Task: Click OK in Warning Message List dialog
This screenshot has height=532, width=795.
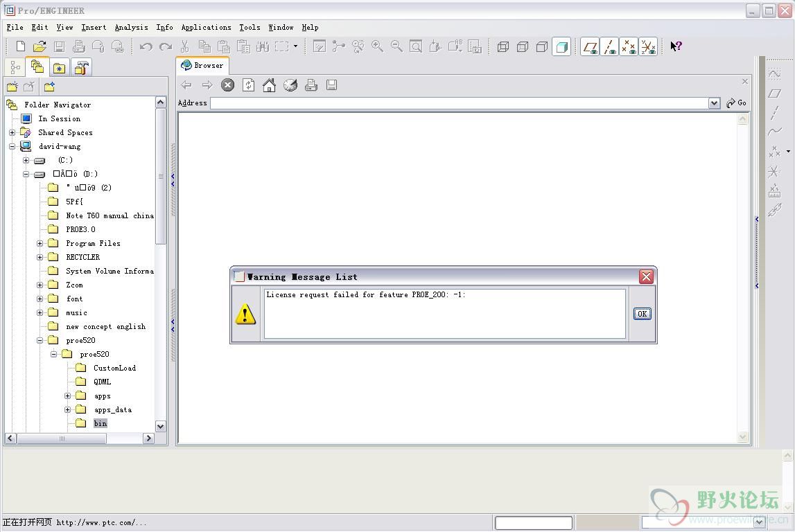Action: (642, 314)
